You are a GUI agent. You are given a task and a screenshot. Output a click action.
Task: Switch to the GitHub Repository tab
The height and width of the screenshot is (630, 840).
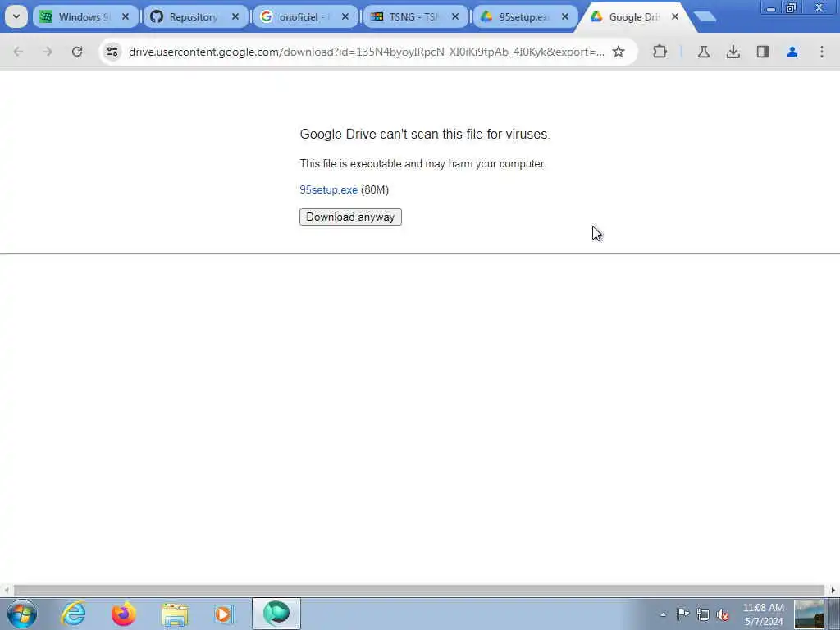(x=195, y=17)
